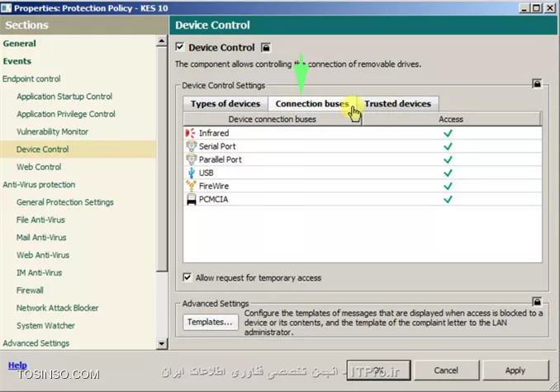
Task: Open the General section
Action: [19, 44]
